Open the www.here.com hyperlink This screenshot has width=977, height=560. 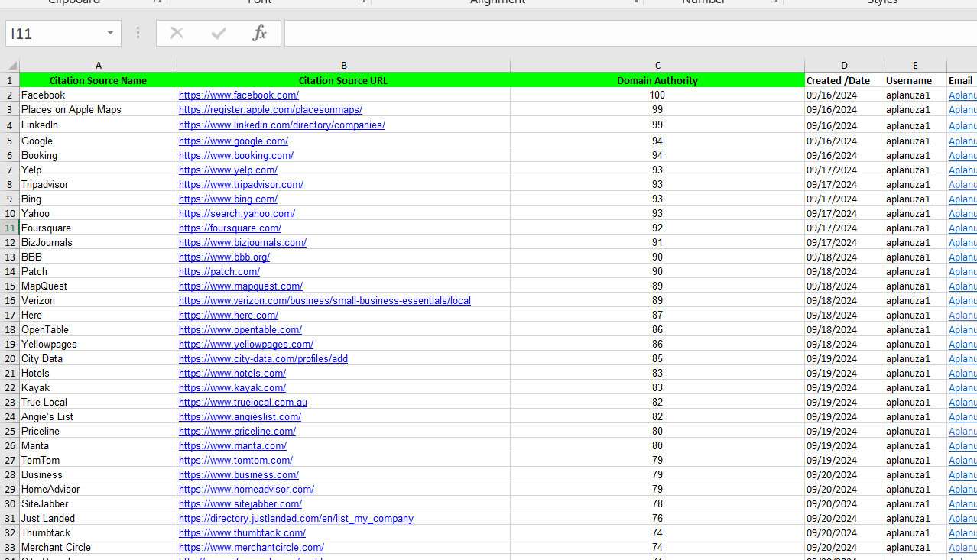point(229,316)
